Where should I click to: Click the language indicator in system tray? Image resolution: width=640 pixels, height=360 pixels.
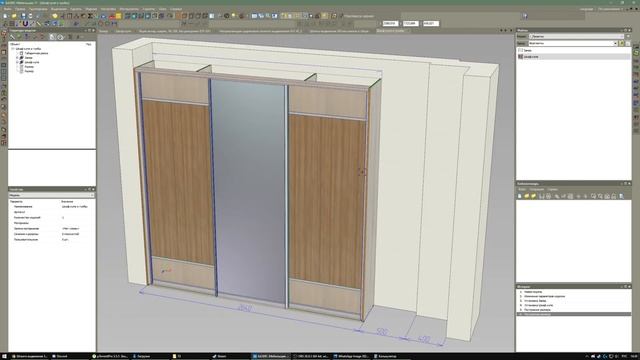point(624,356)
